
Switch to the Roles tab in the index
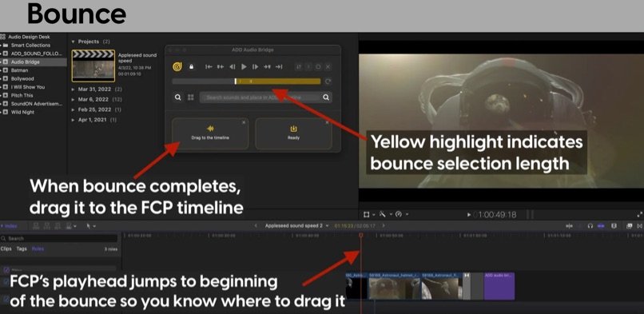coord(38,248)
